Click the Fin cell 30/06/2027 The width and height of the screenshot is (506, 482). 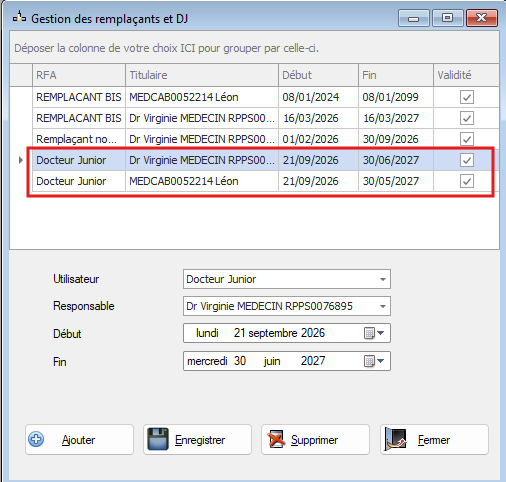pos(396,160)
